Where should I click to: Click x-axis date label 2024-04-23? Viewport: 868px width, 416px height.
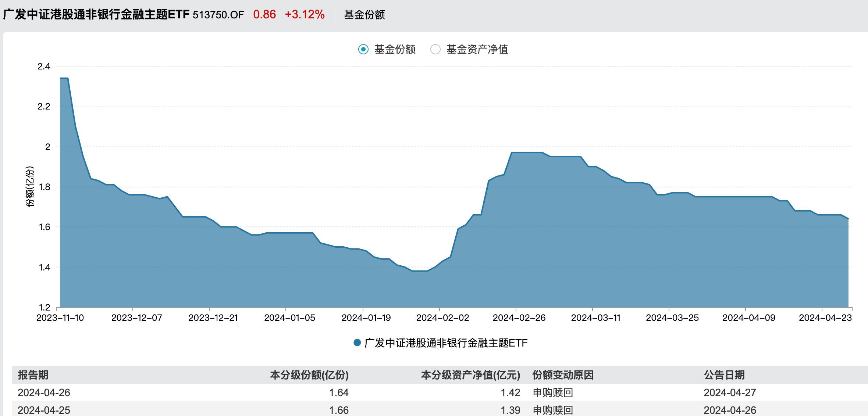pyautogui.click(x=825, y=318)
